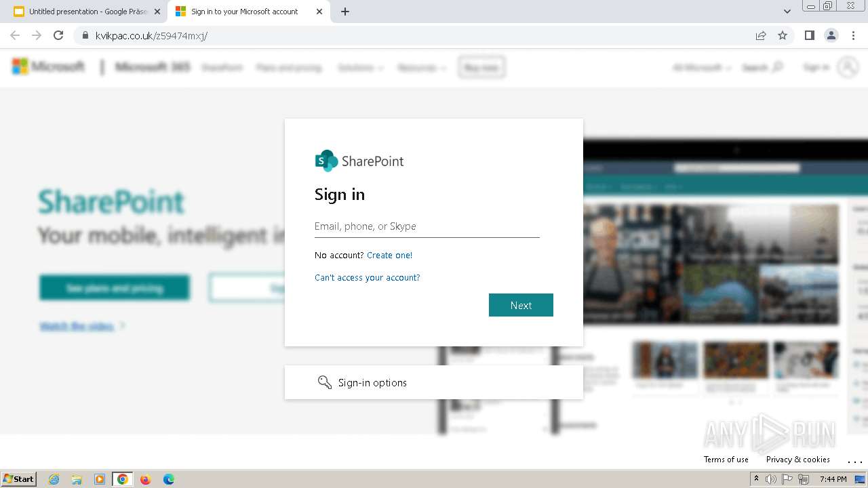
Task: Close the Microsoft account sign-in tab
Action: point(319,12)
